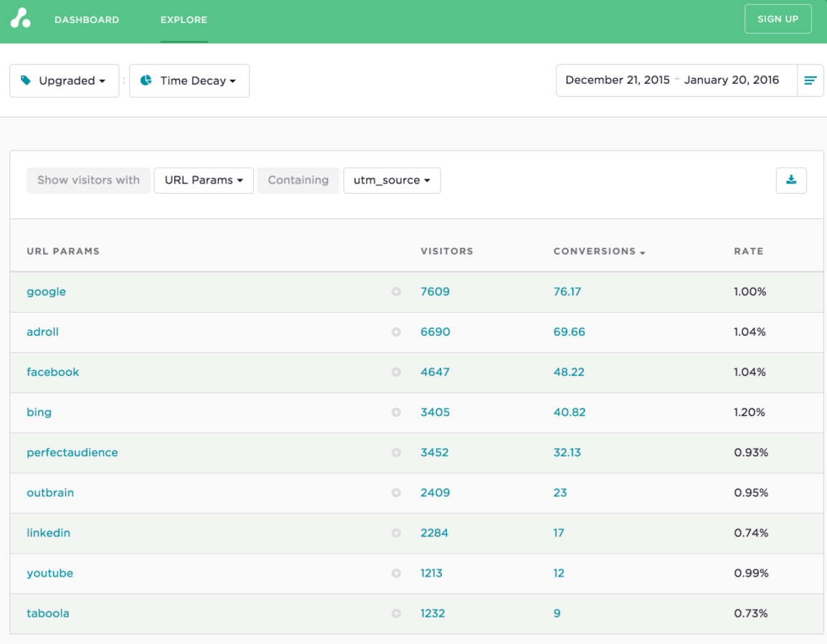Click outbrain conversions value 23

pos(560,493)
